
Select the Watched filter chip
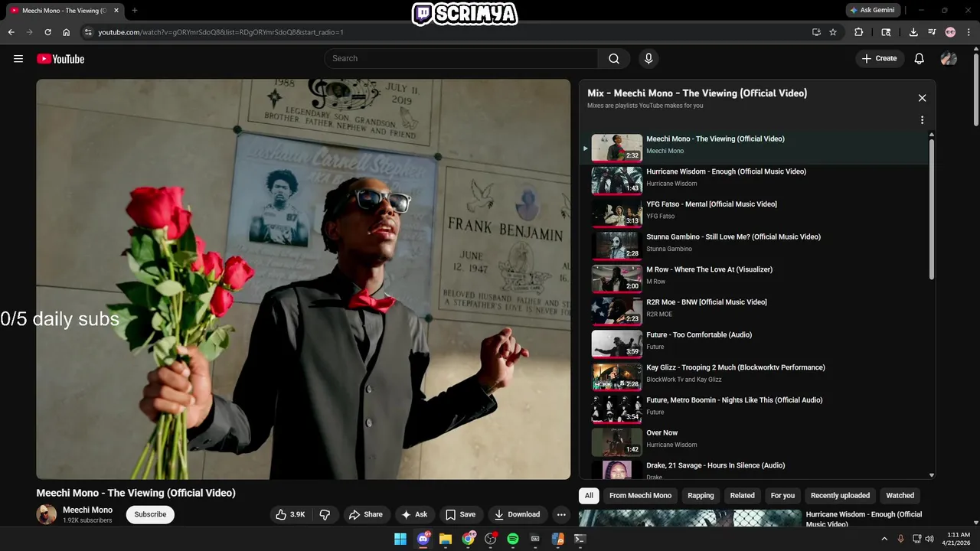tap(900, 495)
